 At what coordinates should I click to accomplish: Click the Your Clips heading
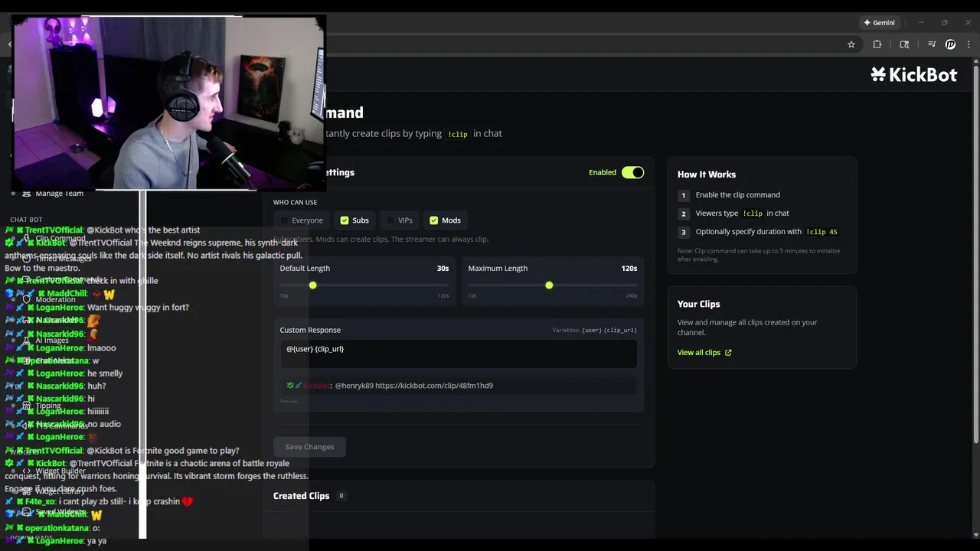[699, 304]
